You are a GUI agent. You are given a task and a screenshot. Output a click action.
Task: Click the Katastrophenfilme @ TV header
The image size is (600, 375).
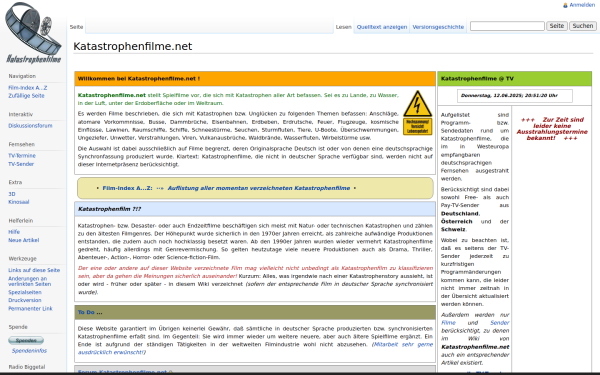coord(515,78)
